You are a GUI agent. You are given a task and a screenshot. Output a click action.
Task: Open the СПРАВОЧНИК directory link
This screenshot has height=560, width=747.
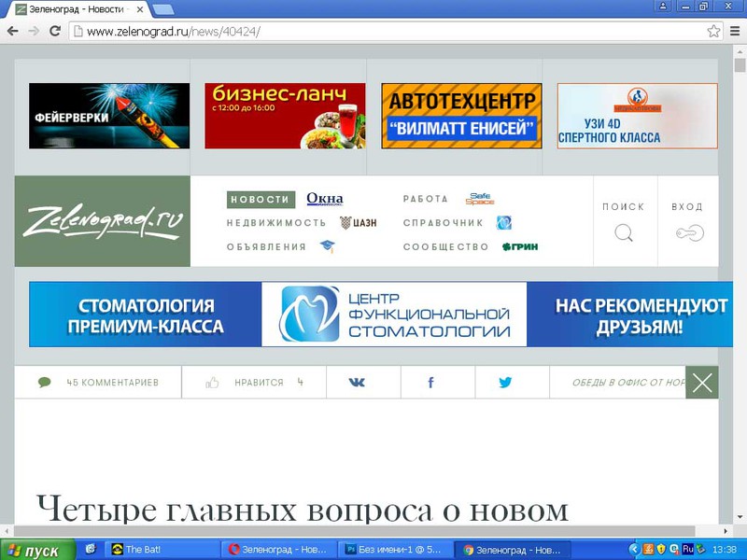coord(444,223)
